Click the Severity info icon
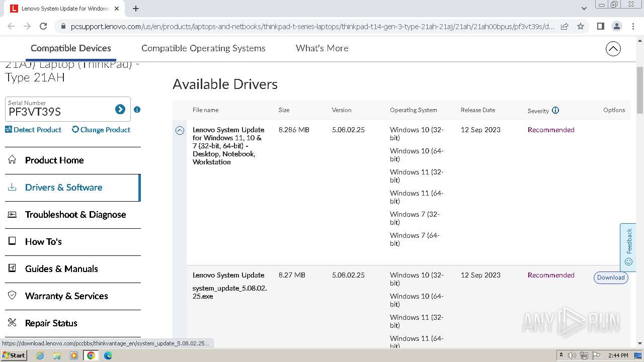The height and width of the screenshot is (362, 644). click(555, 110)
